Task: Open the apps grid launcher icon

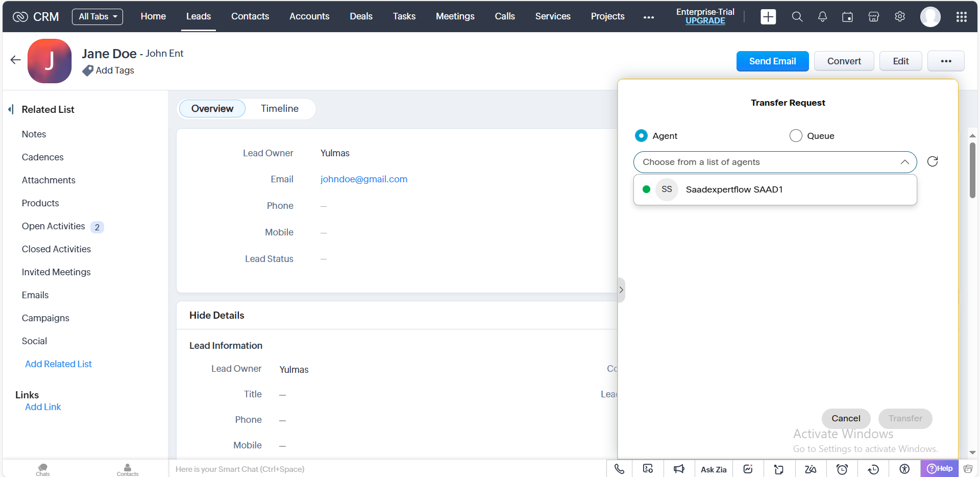Action: coord(962,17)
